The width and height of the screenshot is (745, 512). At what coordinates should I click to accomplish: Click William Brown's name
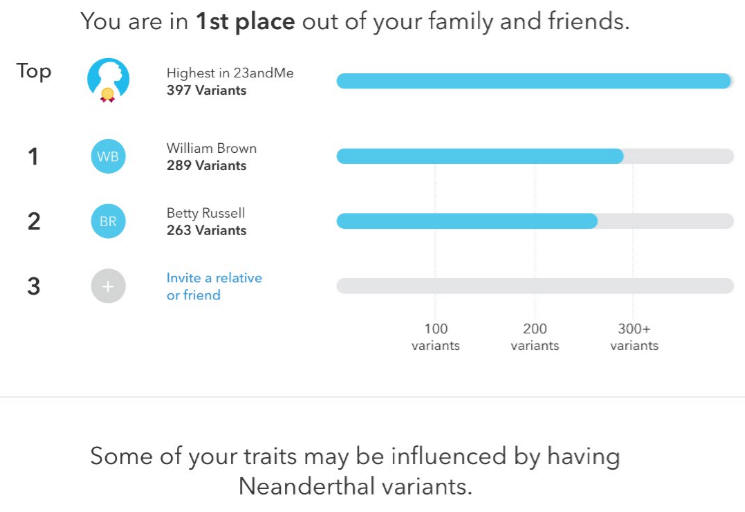[x=211, y=148]
